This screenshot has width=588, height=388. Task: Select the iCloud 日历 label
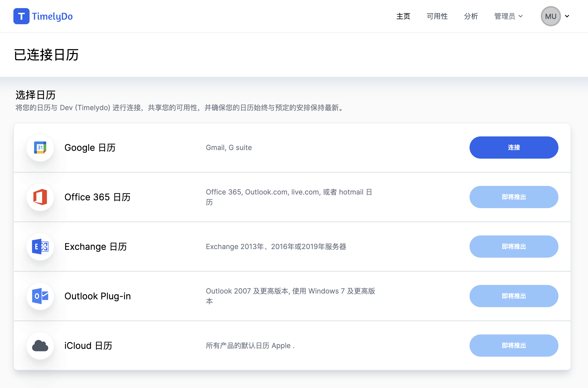tap(88, 346)
